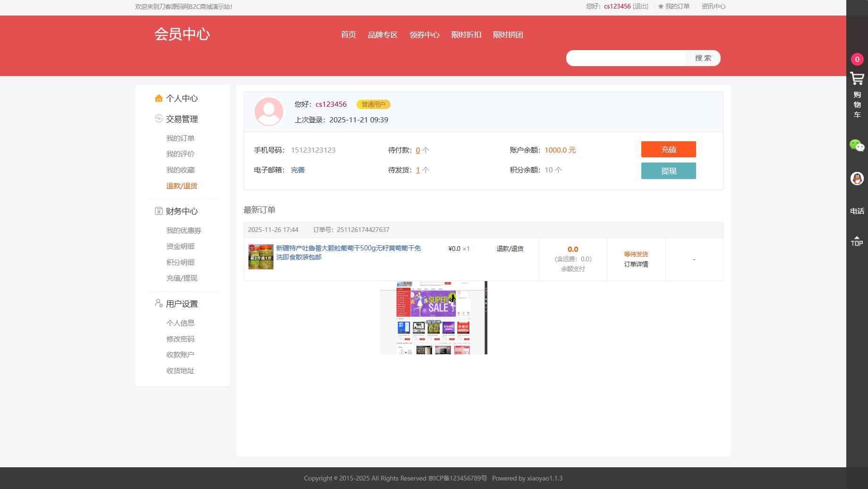Click the 充值 recharge button
This screenshot has height=489, width=868.
(668, 149)
